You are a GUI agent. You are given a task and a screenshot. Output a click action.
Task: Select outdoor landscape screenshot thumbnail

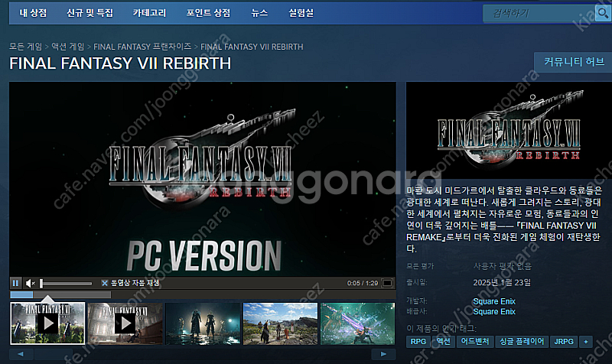point(280,323)
